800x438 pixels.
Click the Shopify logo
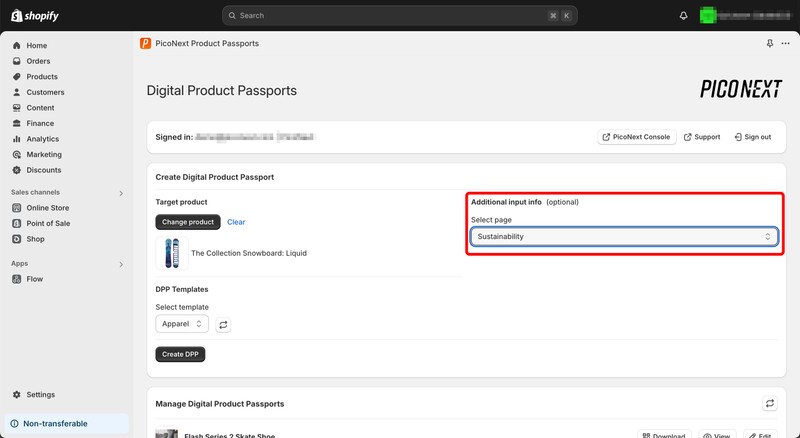pyautogui.click(x=36, y=16)
